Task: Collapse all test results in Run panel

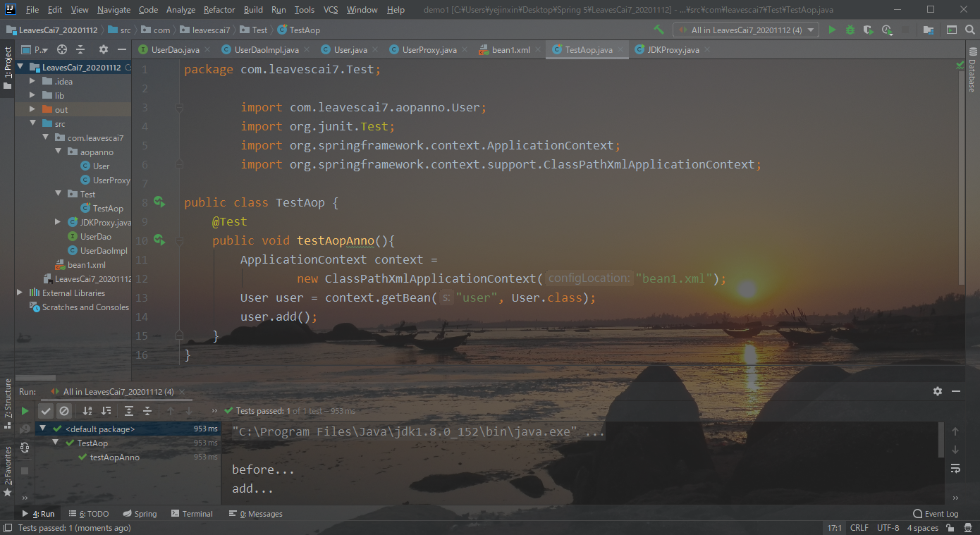Action: 147,410
